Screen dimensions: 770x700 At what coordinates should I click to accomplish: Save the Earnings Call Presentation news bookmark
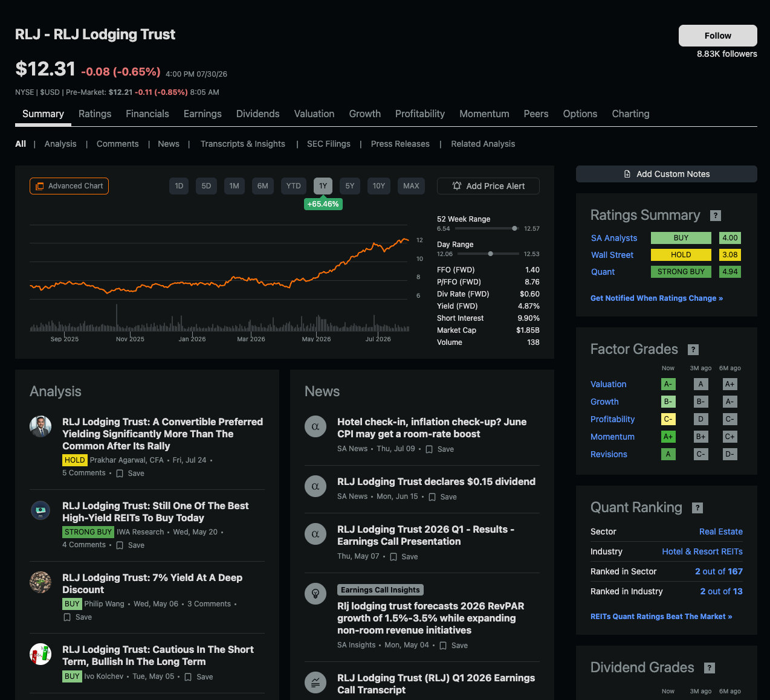[x=393, y=557]
